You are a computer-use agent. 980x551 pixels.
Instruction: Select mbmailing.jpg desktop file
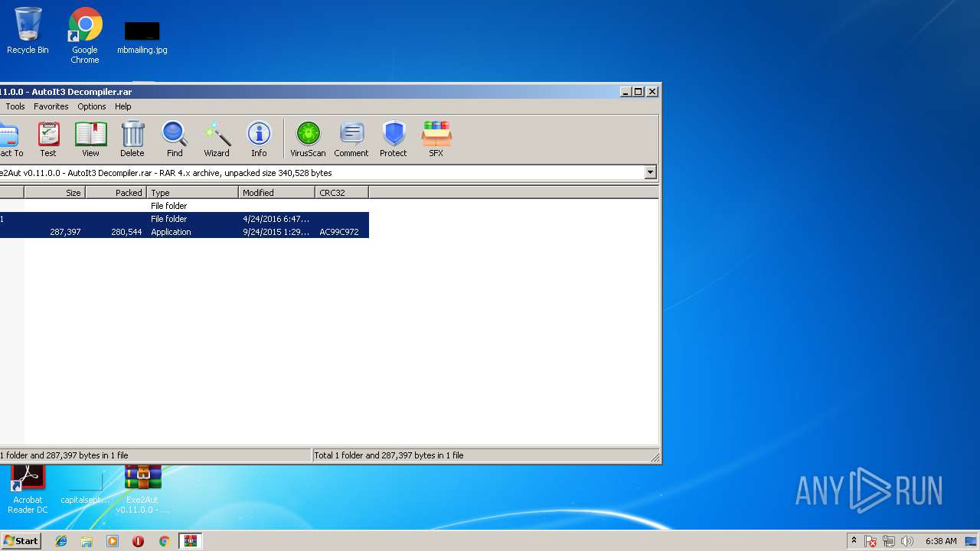[x=142, y=37]
